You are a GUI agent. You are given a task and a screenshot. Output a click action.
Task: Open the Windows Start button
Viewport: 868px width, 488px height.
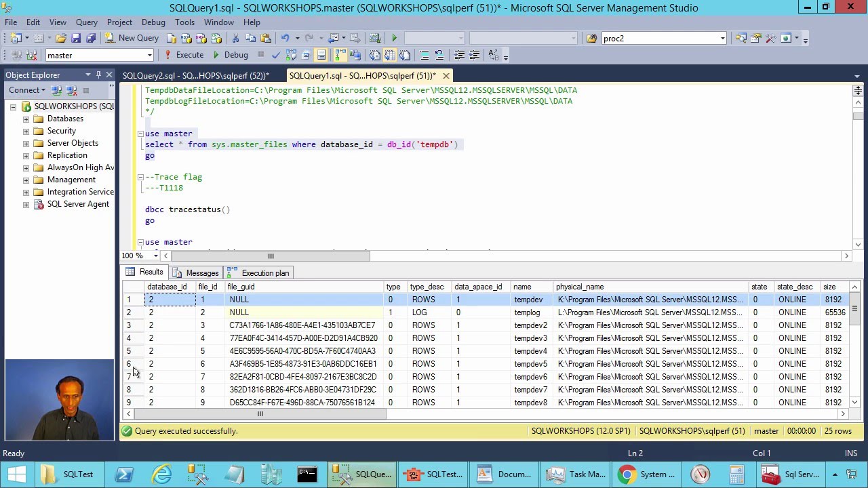point(16,474)
